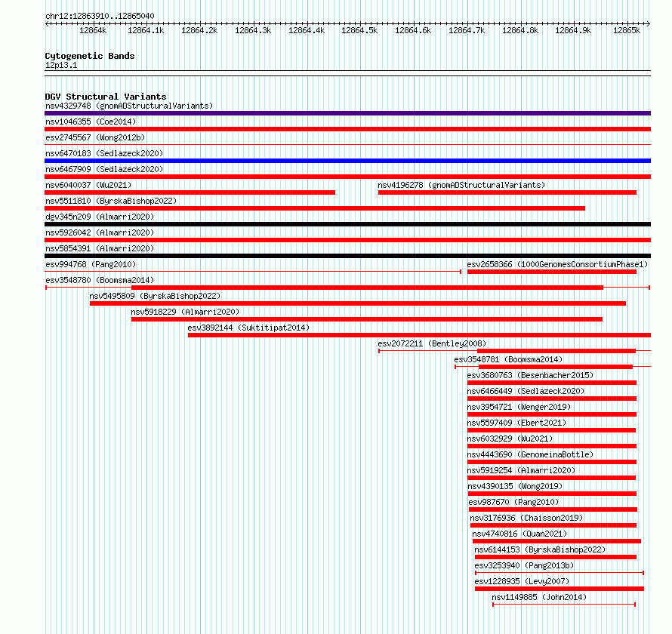
Task: Click the nsv6040037 (Wu2021) label
Action: click(88, 185)
